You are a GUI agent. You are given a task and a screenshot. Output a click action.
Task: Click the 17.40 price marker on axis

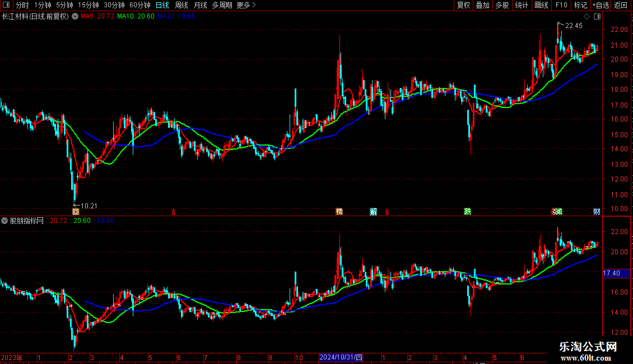point(616,273)
